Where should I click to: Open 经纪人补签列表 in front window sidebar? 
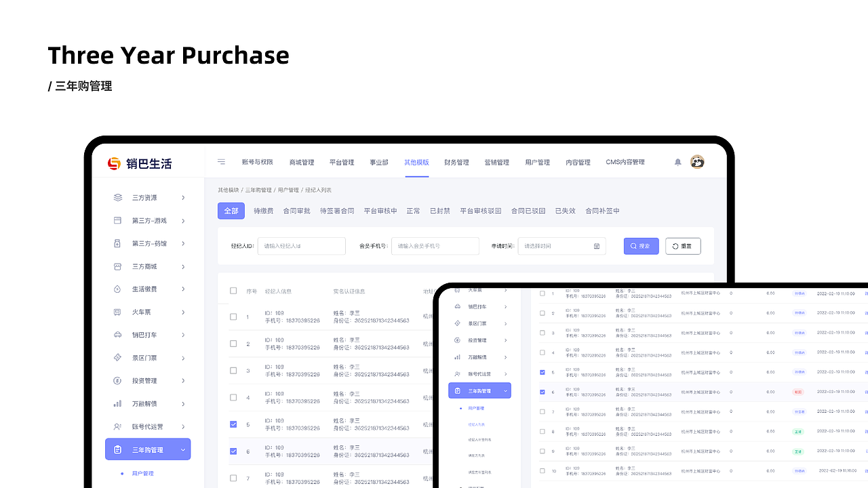480,441
